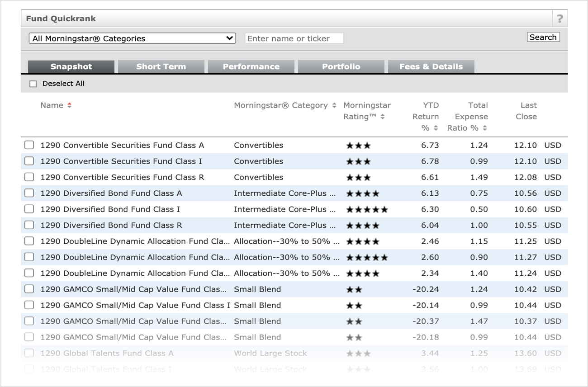This screenshot has height=387, width=588.
Task: Check 1290 Diversified Bond Fund Class I
Action: (x=29, y=209)
